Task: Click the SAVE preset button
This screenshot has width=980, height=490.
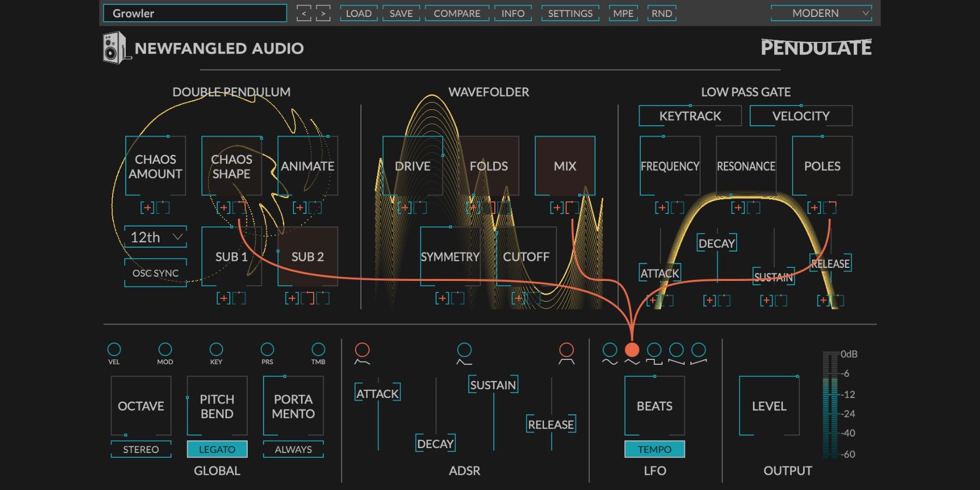Action: point(401,13)
